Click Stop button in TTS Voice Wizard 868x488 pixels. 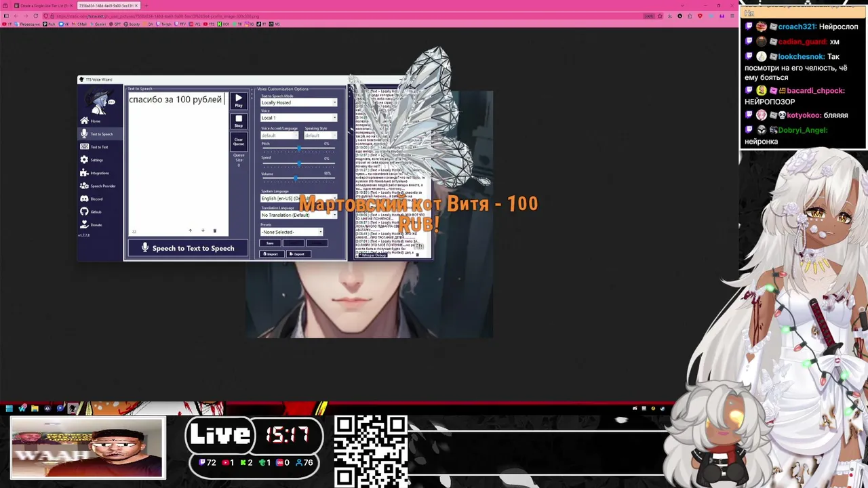pyautogui.click(x=239, y=121)
